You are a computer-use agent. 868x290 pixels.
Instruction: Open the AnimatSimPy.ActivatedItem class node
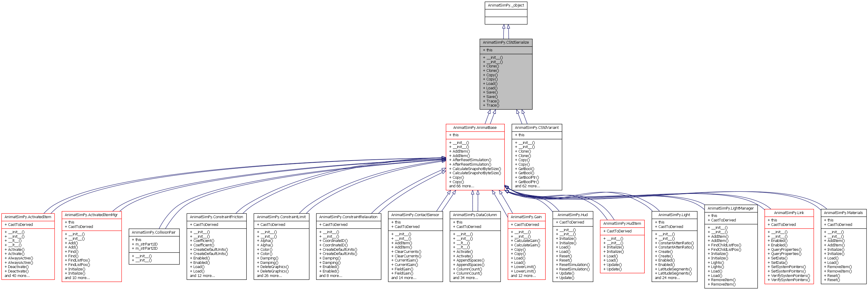[x=28, y=246]
